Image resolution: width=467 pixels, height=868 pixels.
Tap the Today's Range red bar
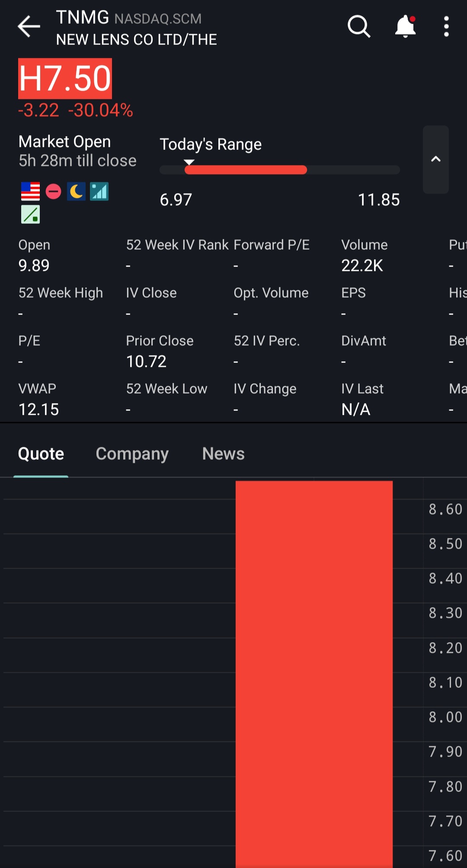(246, 170)
